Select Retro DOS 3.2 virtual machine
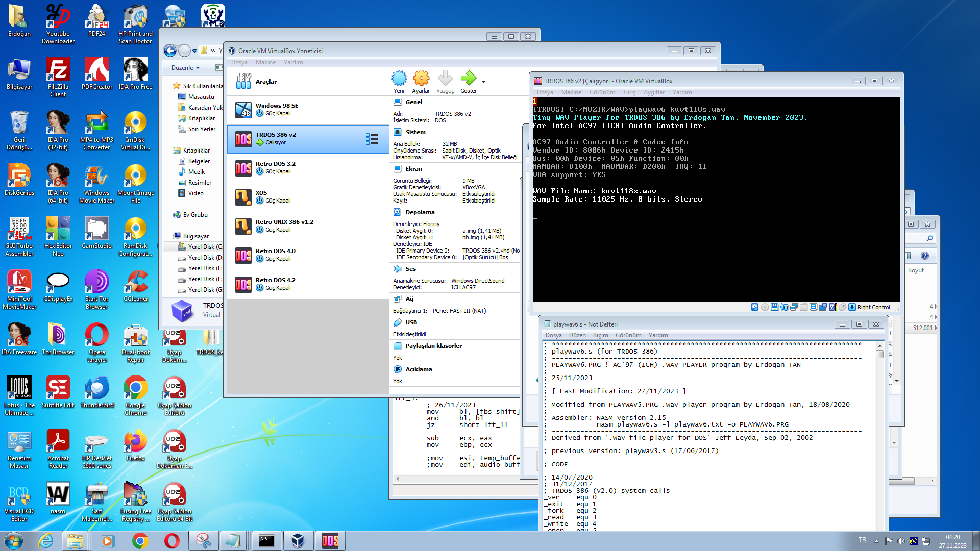Image resolution: width=980 pixels, height=551 pixels. pyautogui.click(x=308, y=168)
